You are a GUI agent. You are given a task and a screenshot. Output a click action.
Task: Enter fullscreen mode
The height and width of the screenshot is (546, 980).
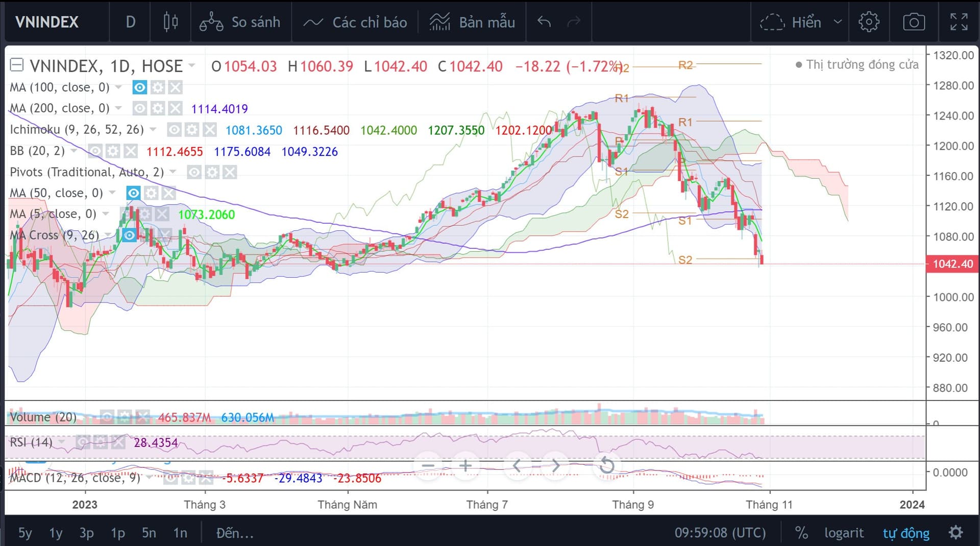click(959, 22)
